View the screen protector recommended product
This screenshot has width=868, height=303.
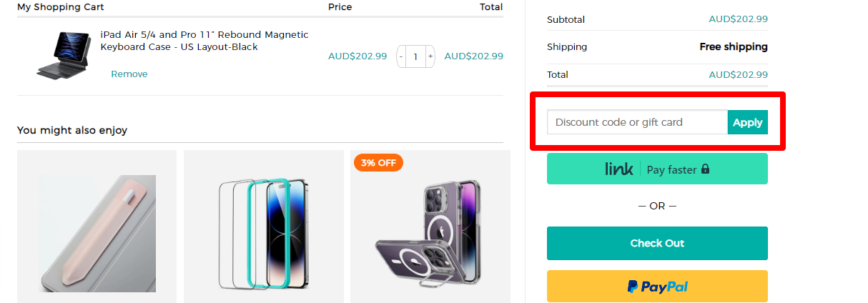pyautogui.click(x=263, y=227)
